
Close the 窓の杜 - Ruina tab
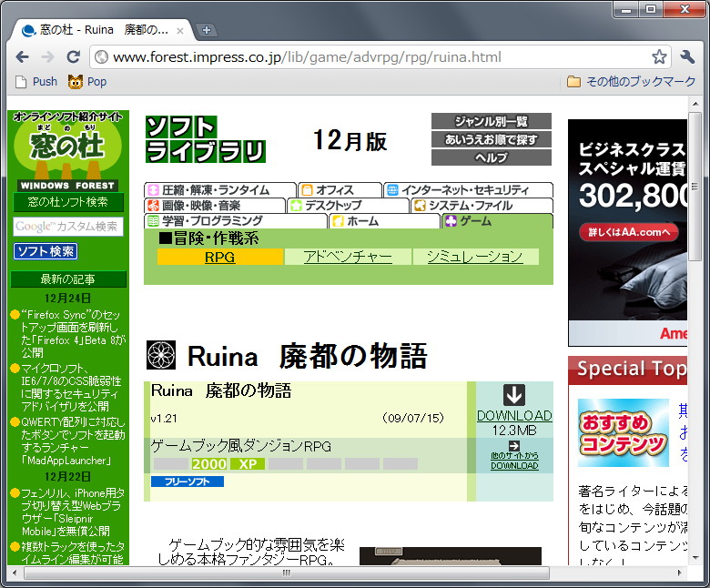click(x=179, y=31)
